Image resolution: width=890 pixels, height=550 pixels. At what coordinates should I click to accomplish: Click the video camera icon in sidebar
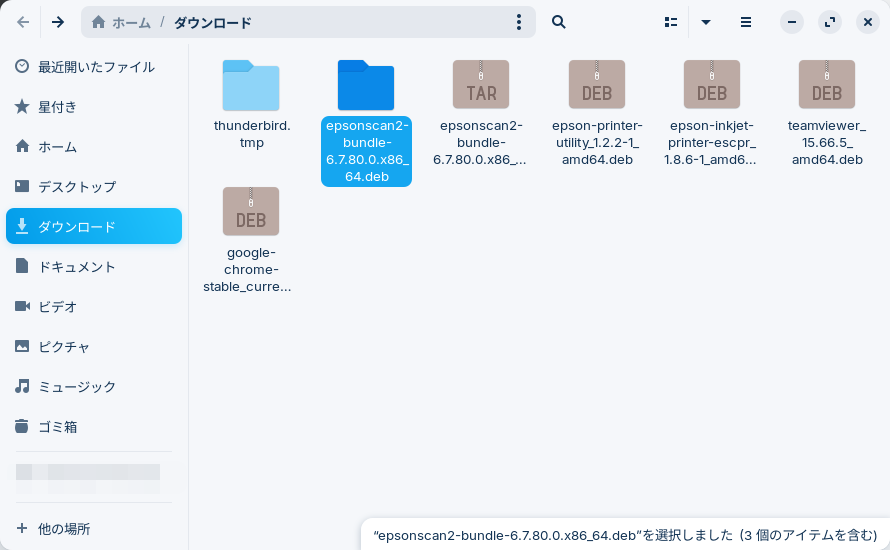pos(22,306)
